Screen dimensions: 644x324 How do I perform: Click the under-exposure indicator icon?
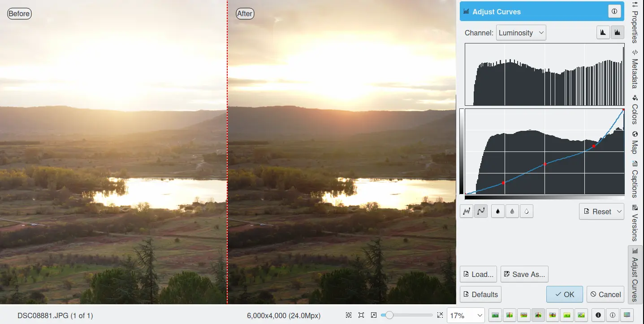[598, 315]
